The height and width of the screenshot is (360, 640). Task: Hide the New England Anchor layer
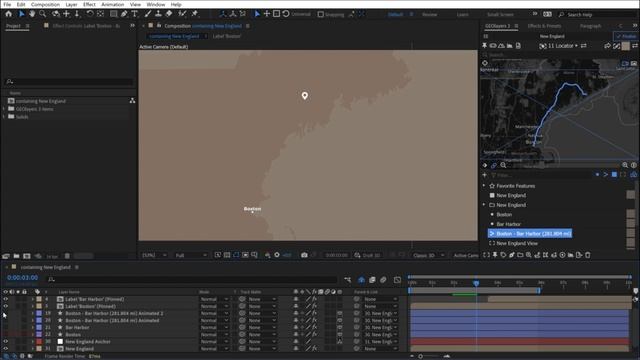[5, 342]
